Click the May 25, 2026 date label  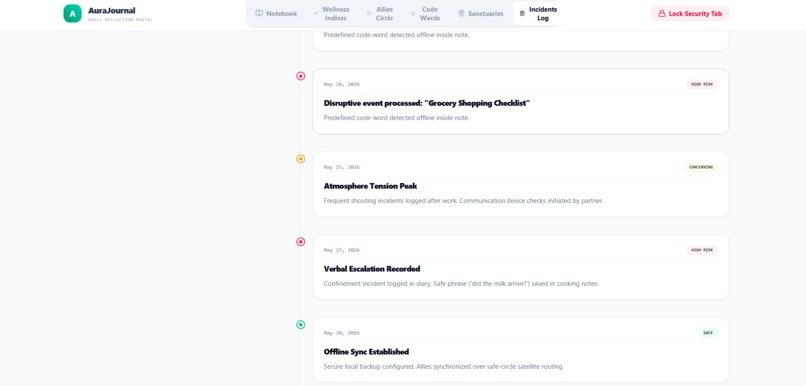(341, 167)
